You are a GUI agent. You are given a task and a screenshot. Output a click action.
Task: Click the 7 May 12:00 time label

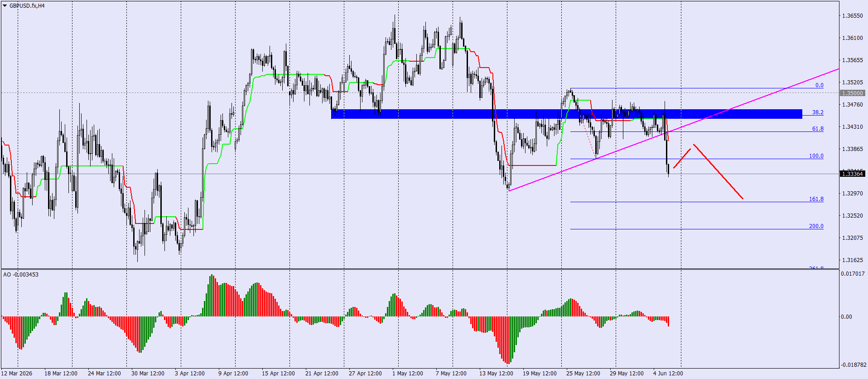tap(451, 374)
